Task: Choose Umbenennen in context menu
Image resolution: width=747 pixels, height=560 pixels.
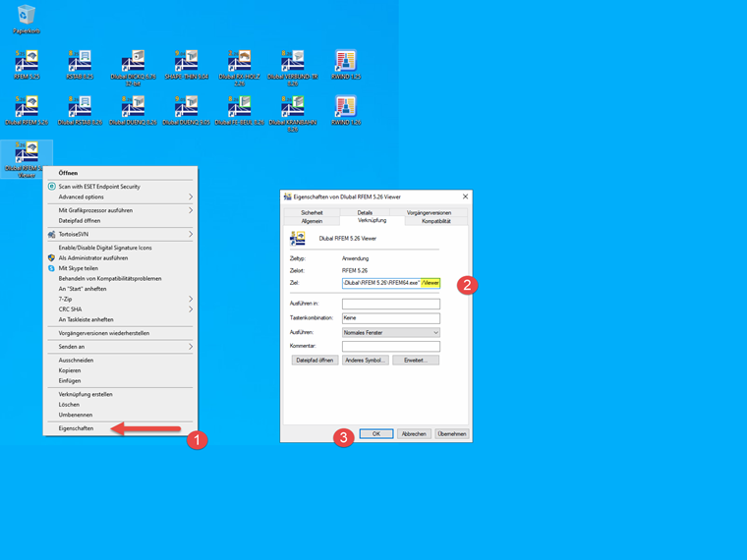Action: pos(120,415)
